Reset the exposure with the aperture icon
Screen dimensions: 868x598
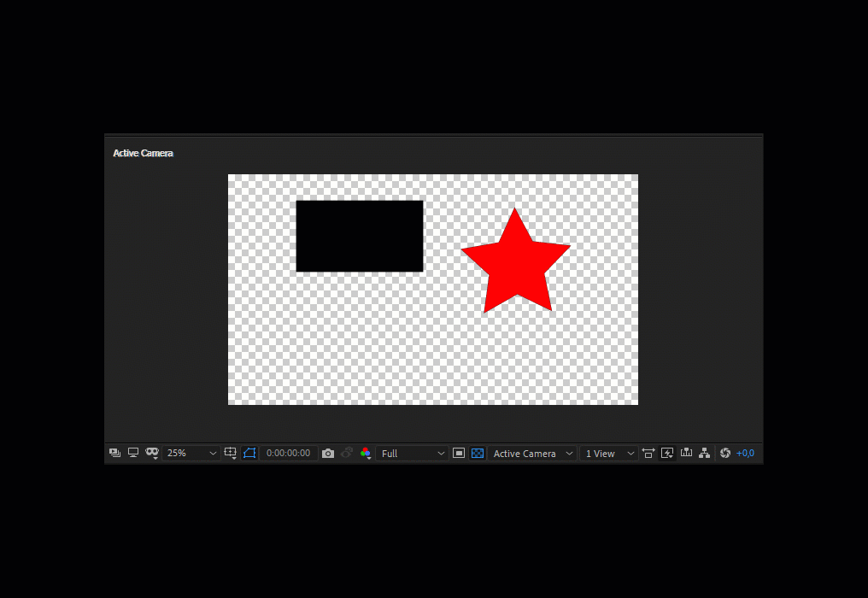(724, 453)
